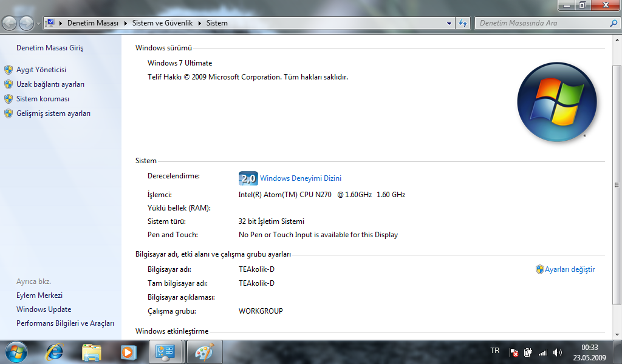622x364 pixels.
Task: Click the scrollbar down arrow
Action: click(617, 335)
